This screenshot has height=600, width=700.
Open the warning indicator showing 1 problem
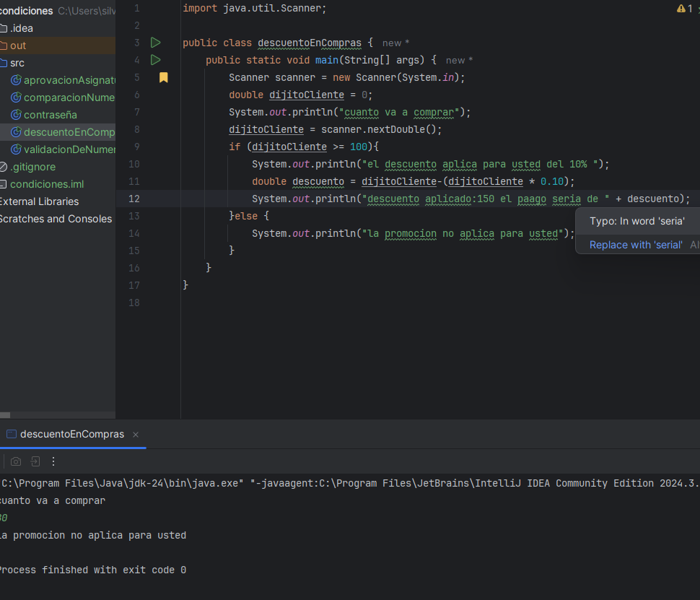[x=684, y=9]
